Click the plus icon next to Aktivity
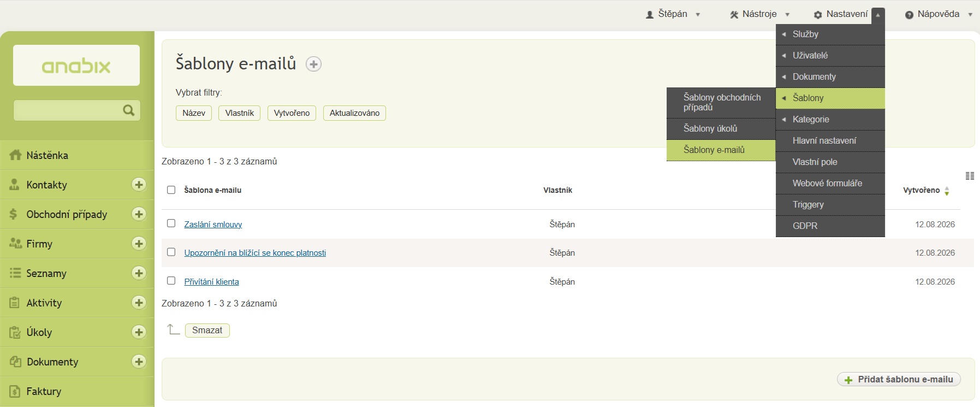This screenshot has width=980, height=407. coord(139,303)
